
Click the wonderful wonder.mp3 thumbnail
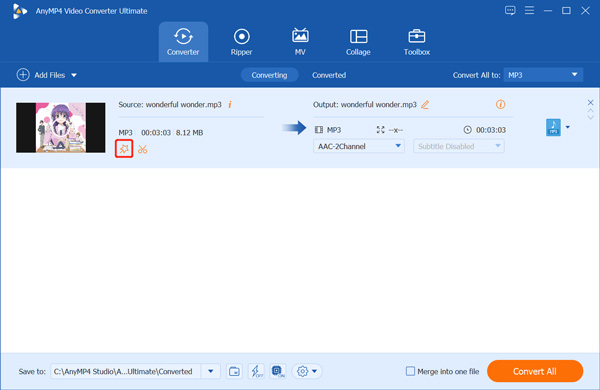(61, 127)
